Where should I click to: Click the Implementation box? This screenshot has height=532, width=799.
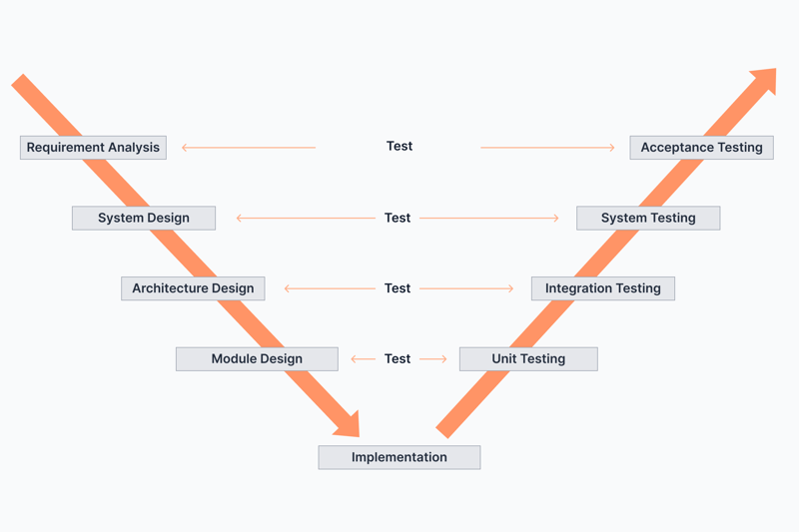[x=399, y=457]
